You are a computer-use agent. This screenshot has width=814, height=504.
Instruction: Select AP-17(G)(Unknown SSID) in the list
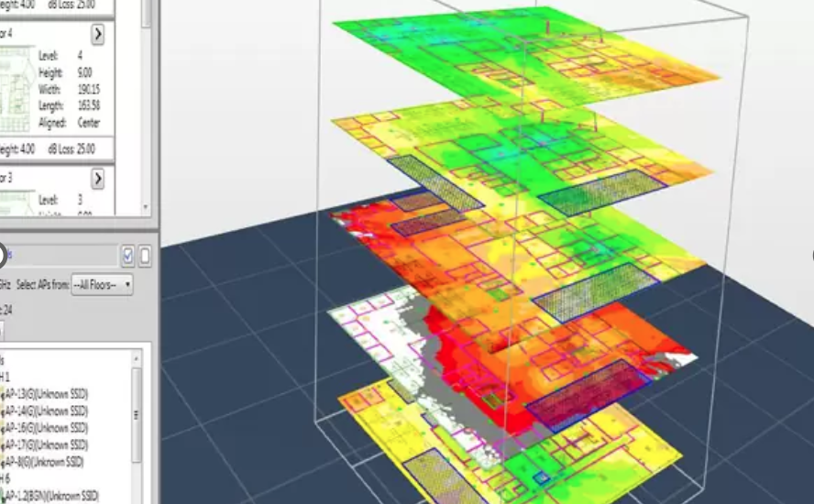(45, 444)
